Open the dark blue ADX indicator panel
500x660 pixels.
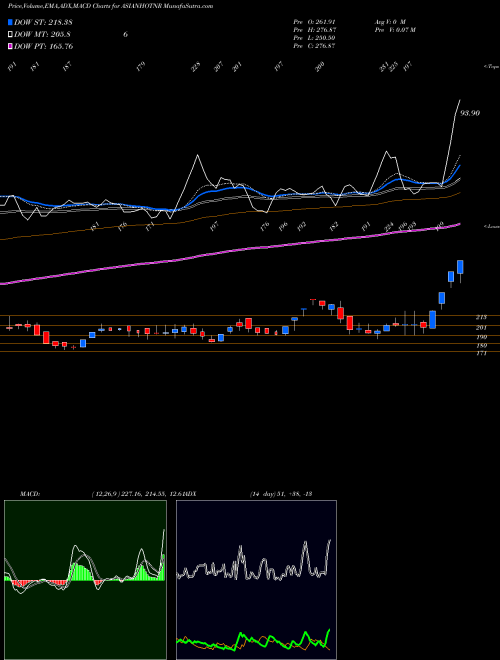256,580
